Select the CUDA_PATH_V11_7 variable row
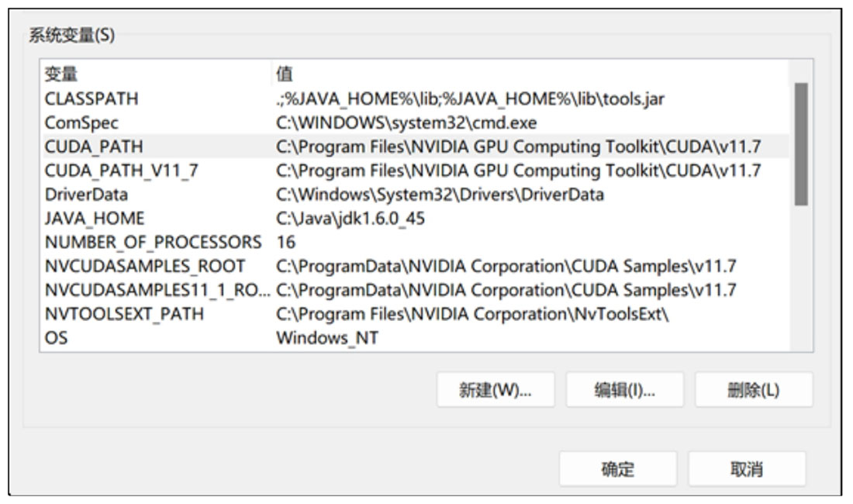The image size is (853, 504). click(416, 170)
